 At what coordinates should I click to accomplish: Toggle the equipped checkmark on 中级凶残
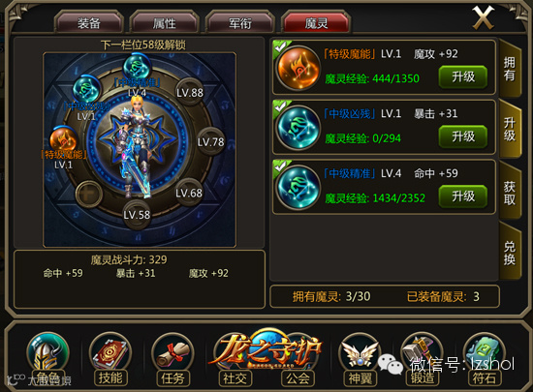(x=280, y=106)
